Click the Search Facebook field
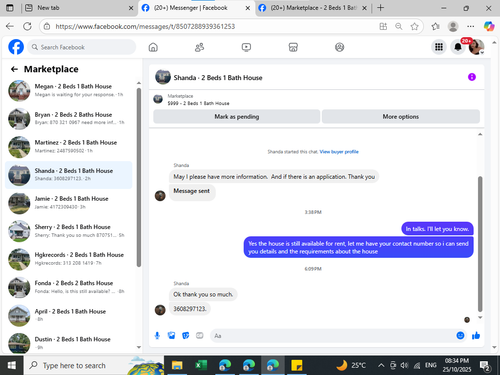The height and width of the screenshot is (375, 500). pos(82,47)
